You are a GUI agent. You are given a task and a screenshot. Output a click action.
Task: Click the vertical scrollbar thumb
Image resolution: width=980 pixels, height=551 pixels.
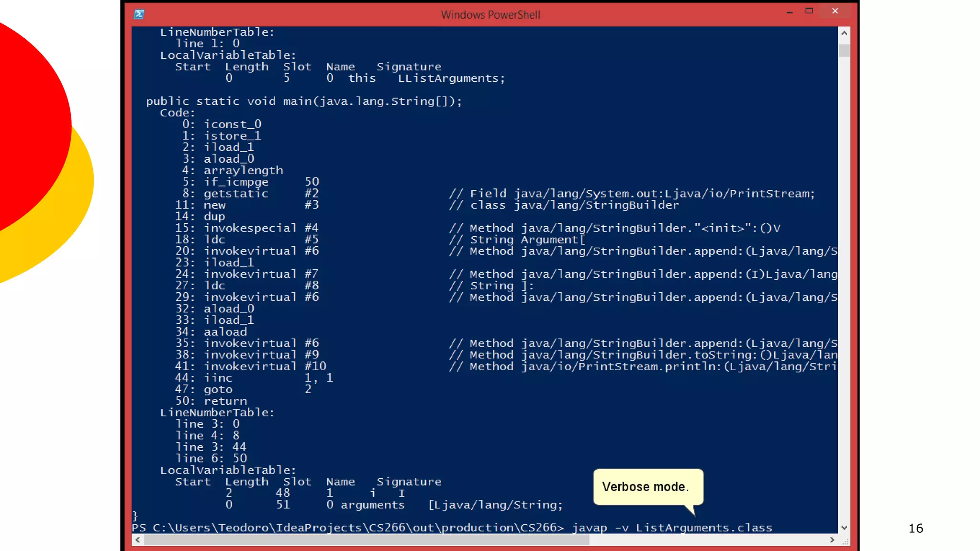844,50
